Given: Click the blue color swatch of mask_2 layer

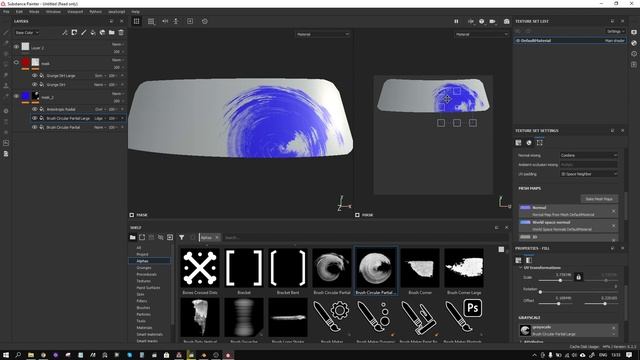Looking at the screenshot, I should pos(26,96).
